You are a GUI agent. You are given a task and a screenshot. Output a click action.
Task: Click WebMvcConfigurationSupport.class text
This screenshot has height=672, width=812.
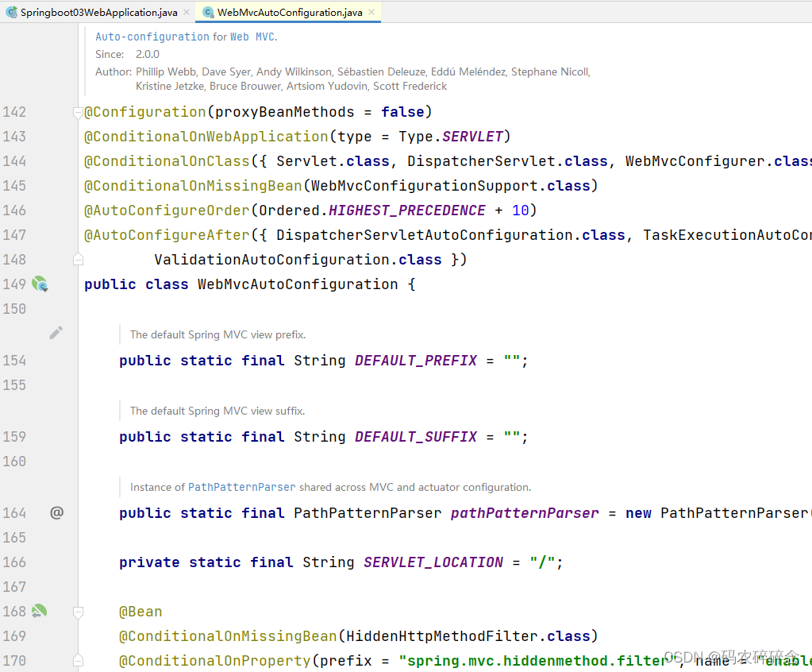(451, 186)
